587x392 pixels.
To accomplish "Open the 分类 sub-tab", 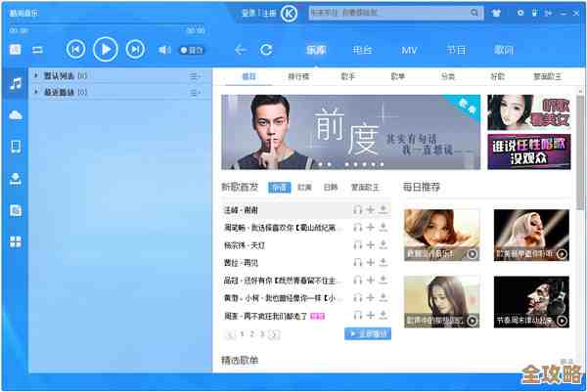I will 448,76.
